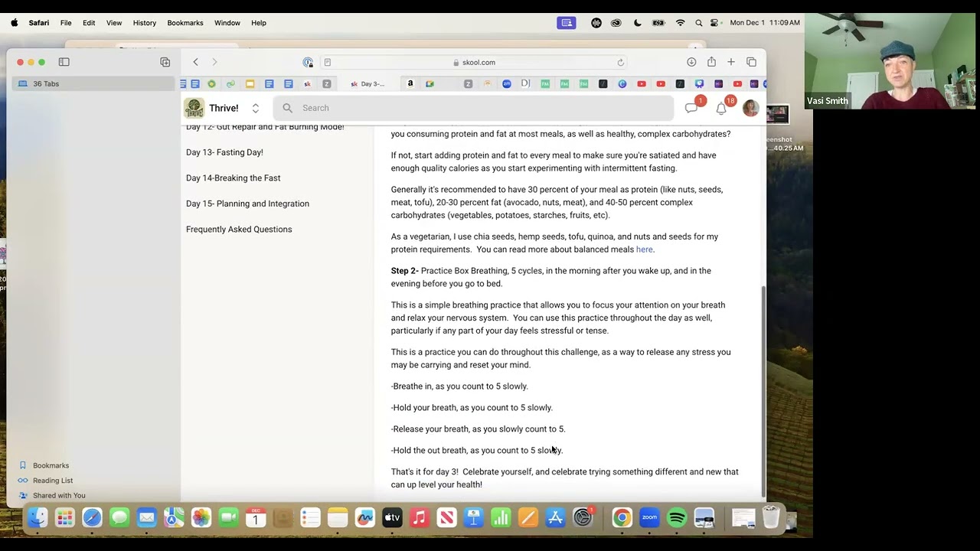Go back to the previous page
Image resolution: width=980 pixels, height=551 pixels.
click(195, 62)
